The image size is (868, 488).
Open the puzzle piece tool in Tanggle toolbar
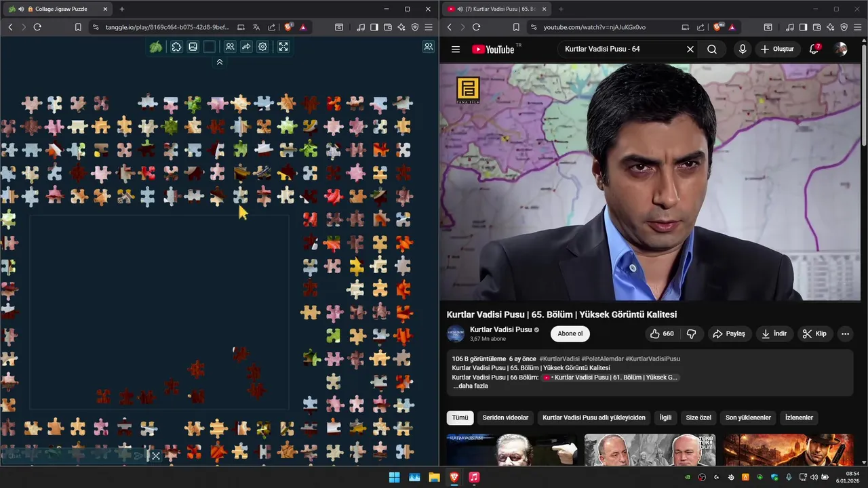(x=176, y=47)
